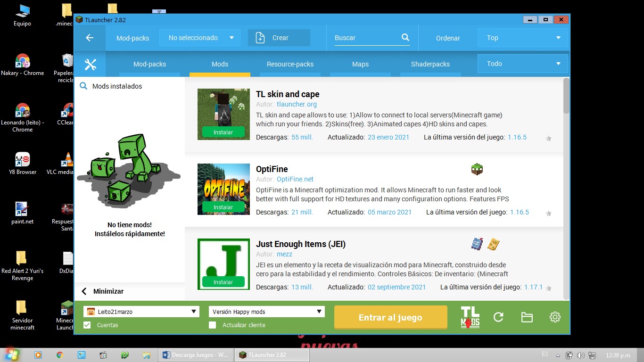Open the 'Versión Happy mods' version dropdown
This screenshot has height=362, width=644.
pos(267,312)
